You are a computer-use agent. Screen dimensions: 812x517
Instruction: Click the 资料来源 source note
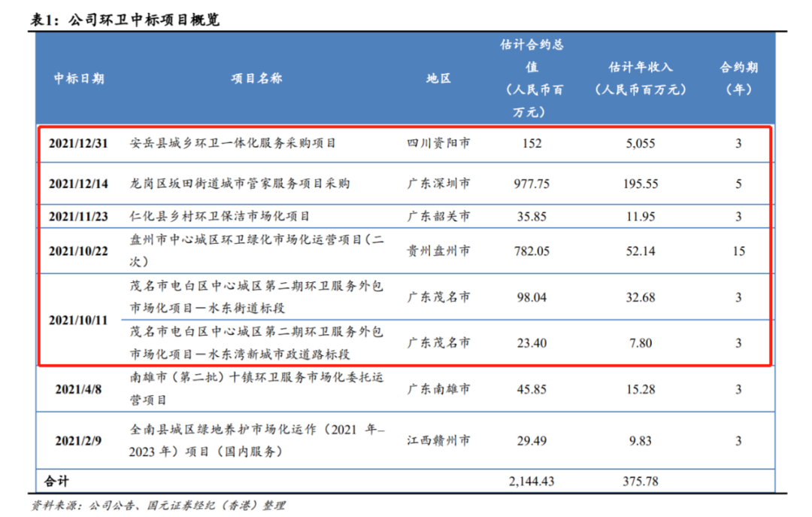pos(158,506)
